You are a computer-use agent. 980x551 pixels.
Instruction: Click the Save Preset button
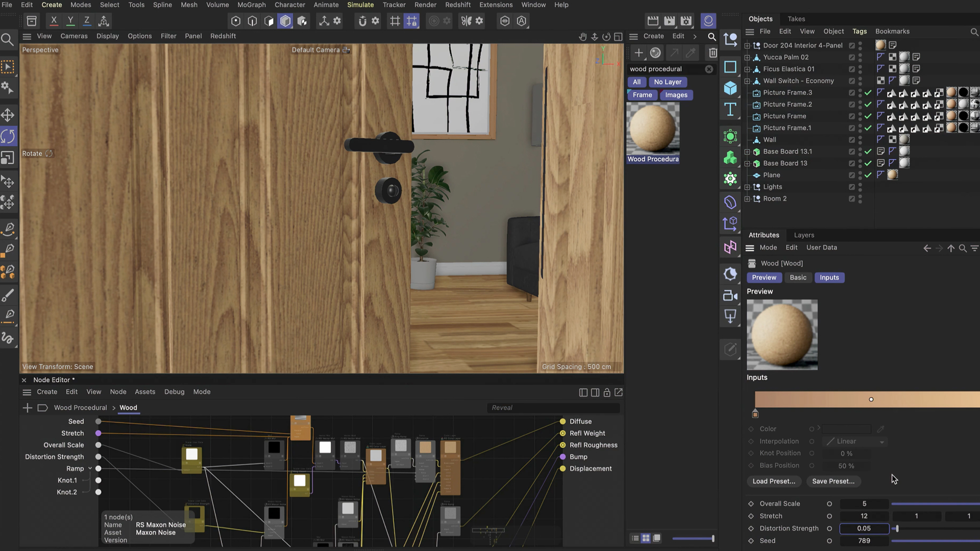pos(833,481)
